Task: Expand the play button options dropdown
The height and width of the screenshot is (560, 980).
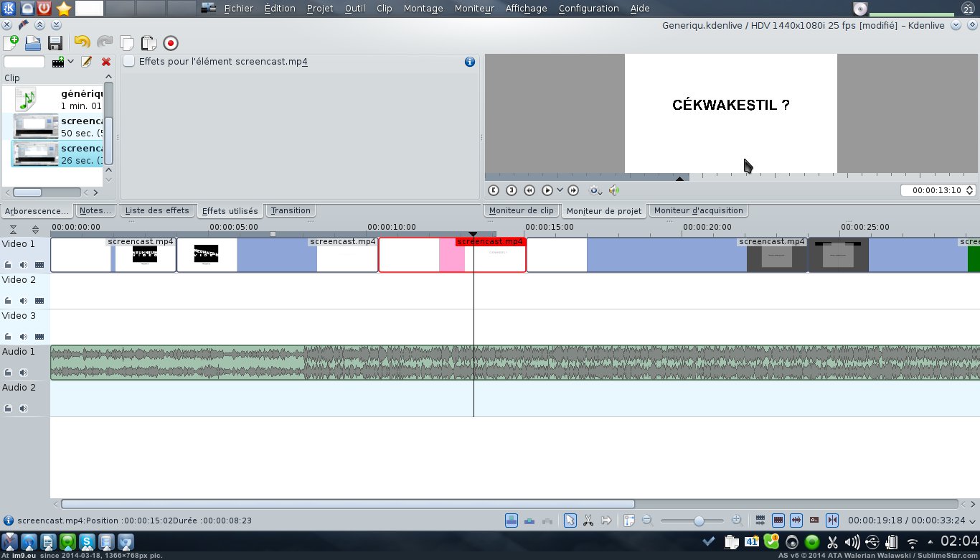Action: (560, 190)
